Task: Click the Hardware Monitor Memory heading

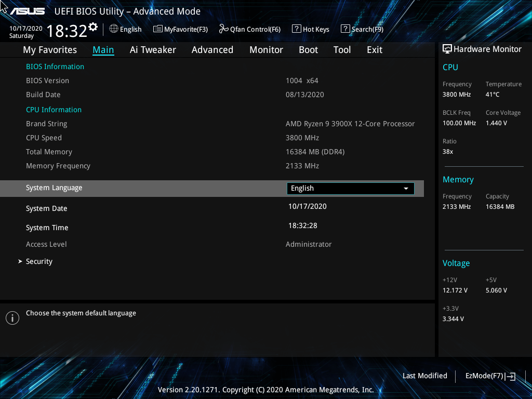Action: [x=458, y=179]
